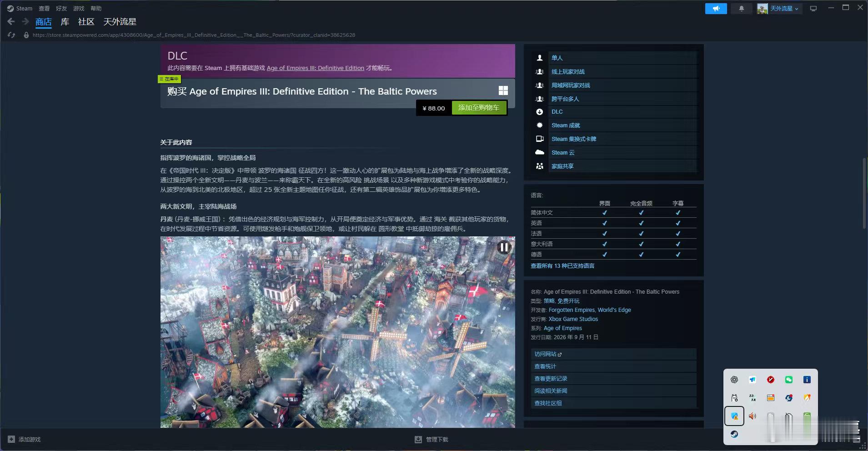
Task: Click the Steam icon in system tray
Action: point(734,434)
